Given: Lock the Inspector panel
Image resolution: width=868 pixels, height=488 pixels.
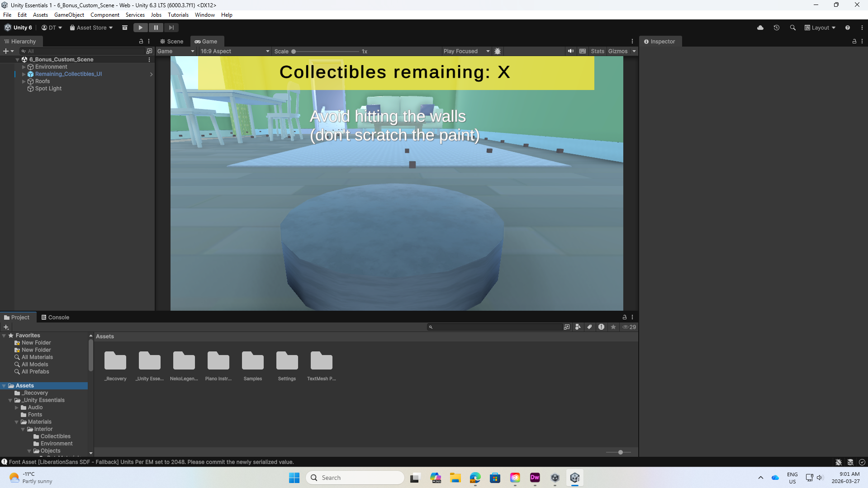Looking at the screenshot, I should point(854,41).
